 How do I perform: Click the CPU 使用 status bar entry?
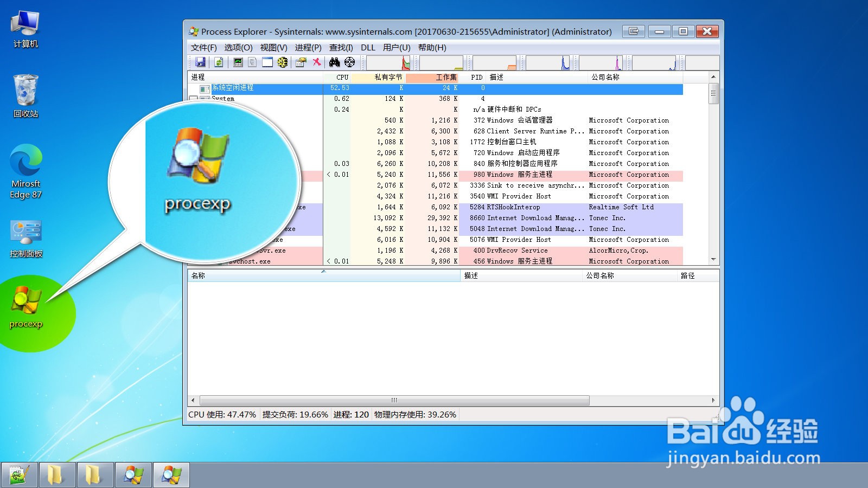point(222,415)
